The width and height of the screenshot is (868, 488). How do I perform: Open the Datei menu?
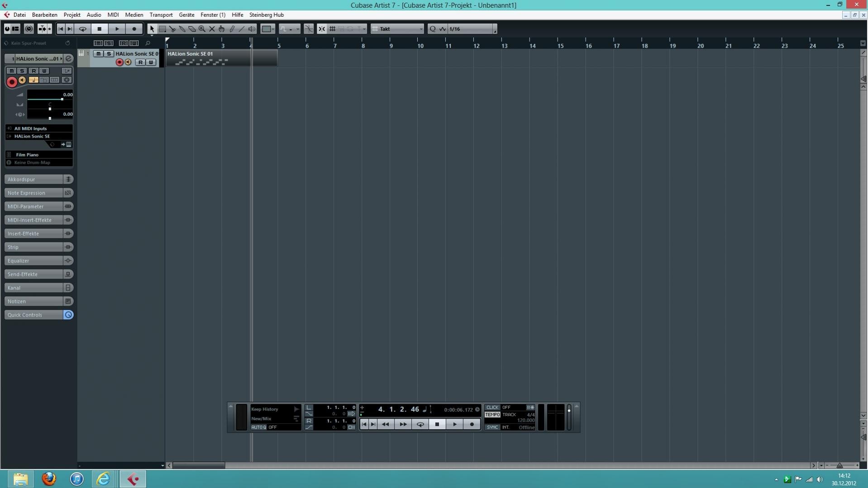[19, 15]
